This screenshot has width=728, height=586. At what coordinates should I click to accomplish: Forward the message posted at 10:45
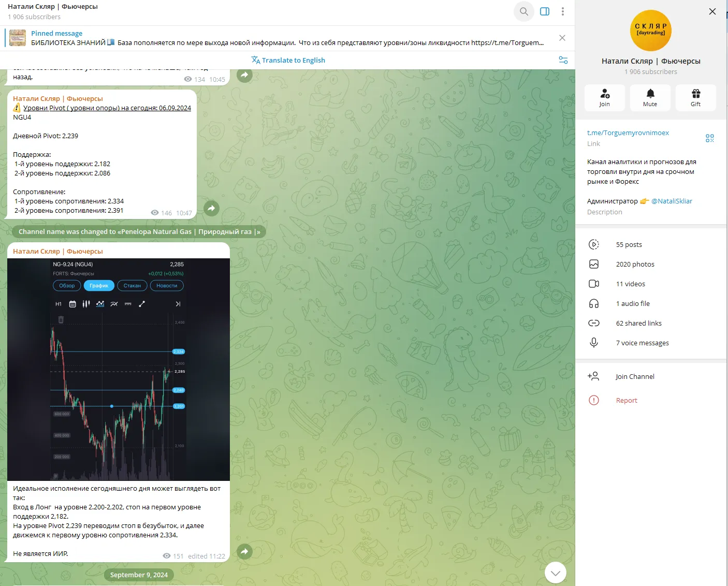pyautogui.click(x=244, y=75)
